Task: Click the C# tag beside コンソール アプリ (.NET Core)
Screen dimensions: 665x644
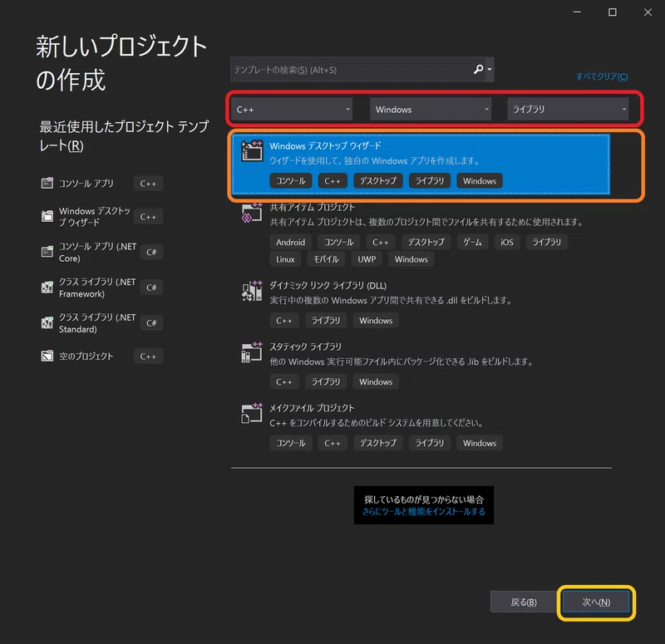Action: 151,253
